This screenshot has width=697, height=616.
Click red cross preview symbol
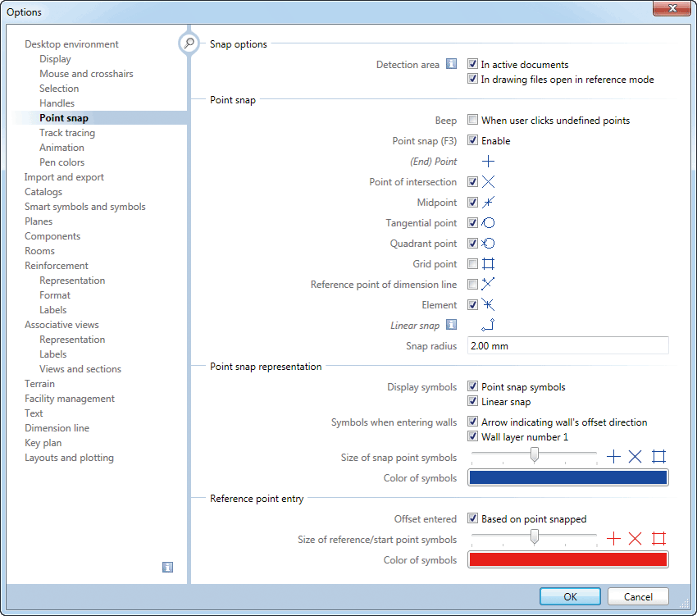635,539
